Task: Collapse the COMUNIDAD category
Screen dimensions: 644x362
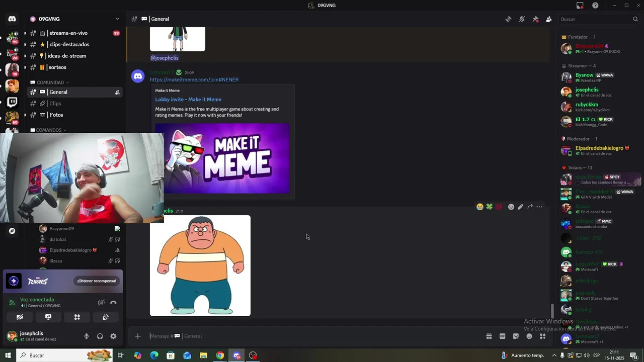Action: coord(50,82)
